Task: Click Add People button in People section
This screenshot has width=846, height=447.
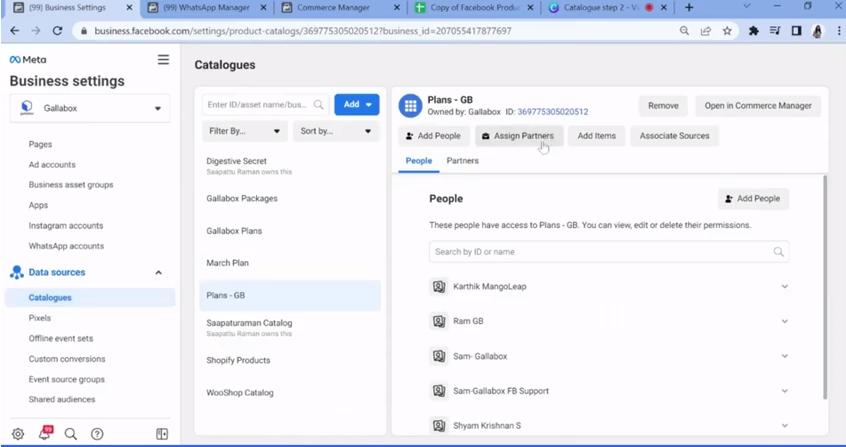Action: tap(753, 199)
